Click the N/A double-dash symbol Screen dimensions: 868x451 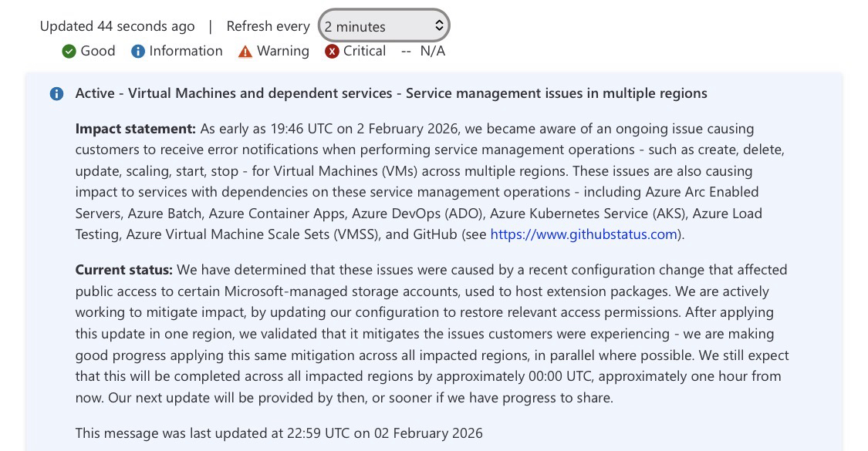[406, 52]
